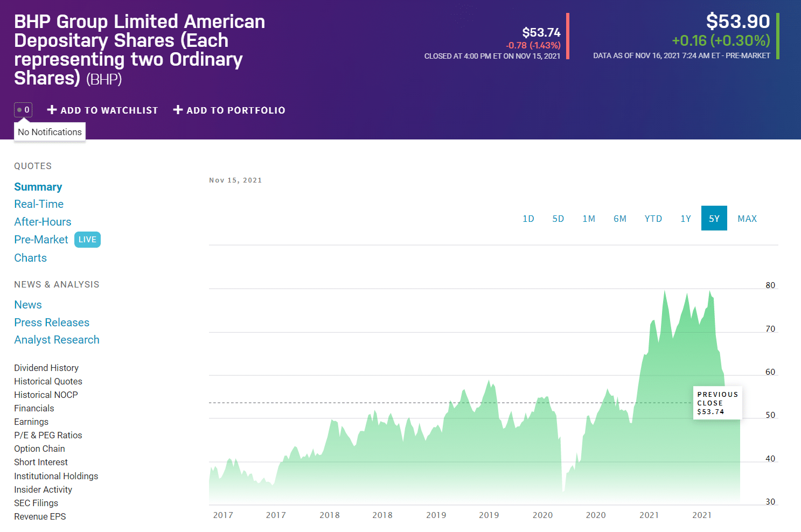This screenshot has height=532, width=801.
Task: Click the closing price $53.74 in header
Action: 541,32
